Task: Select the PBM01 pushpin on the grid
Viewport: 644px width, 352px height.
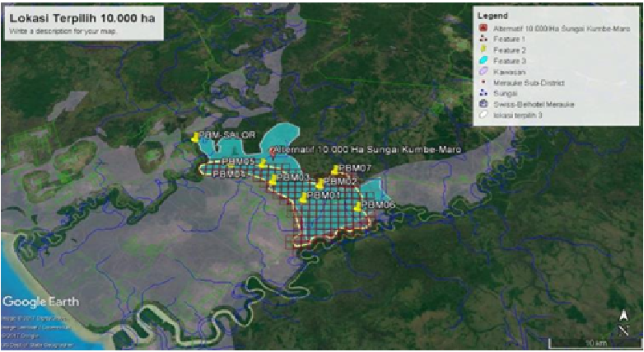Action: click(303, 198)
